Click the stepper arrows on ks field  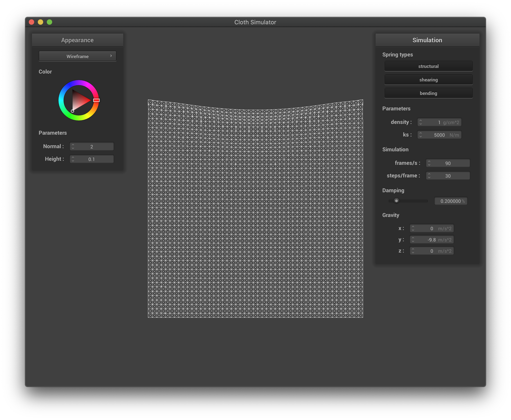421,135
